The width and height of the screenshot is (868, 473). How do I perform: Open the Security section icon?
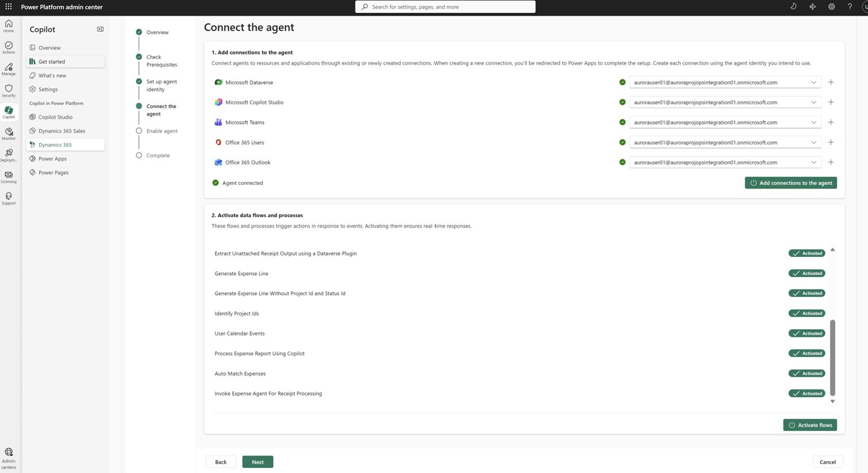click(9, 91)
